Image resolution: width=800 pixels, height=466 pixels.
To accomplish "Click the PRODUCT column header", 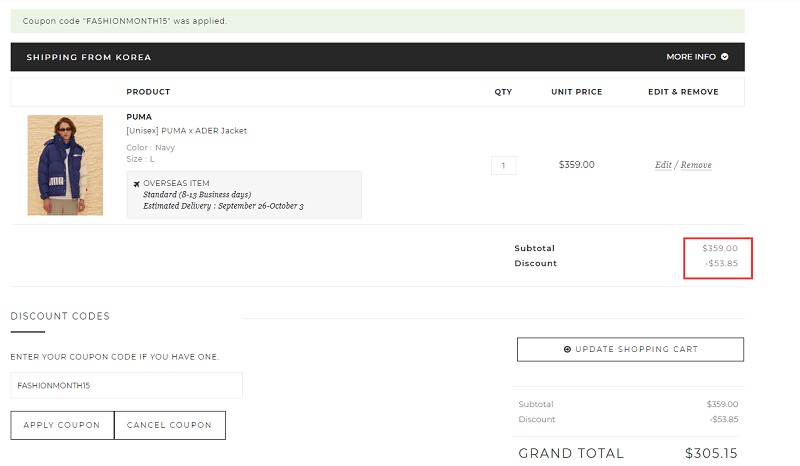I will pyautogui.click(x=148, y=92).
